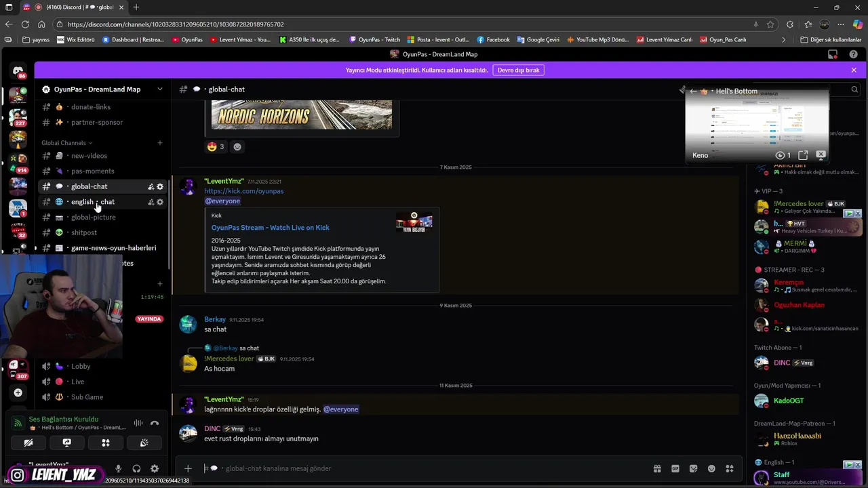Open the global-picture channel
The image size is (868, 488).
click(x=93, y=217)
